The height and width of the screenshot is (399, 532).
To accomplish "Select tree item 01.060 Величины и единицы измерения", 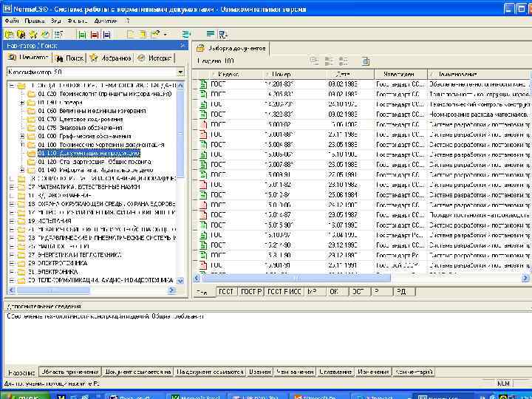I will click(92, 111).
